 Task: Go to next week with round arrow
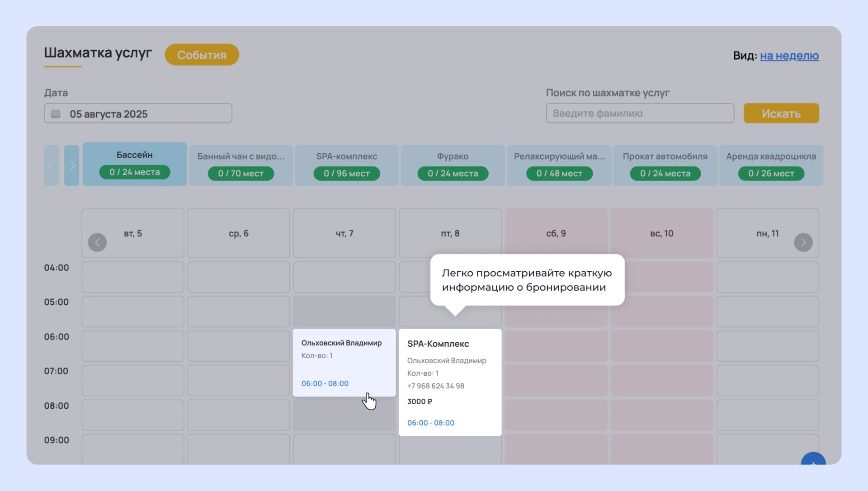point(803,242)
